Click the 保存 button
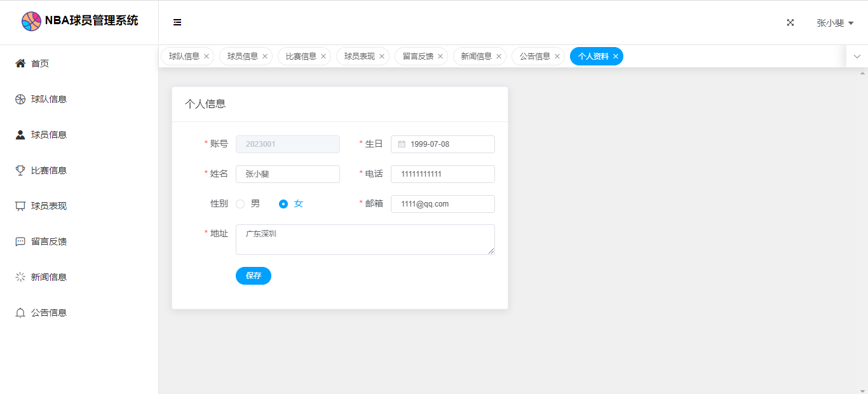Image resolution: width=868 pixels, height=394 pixels. pos(253,276)
